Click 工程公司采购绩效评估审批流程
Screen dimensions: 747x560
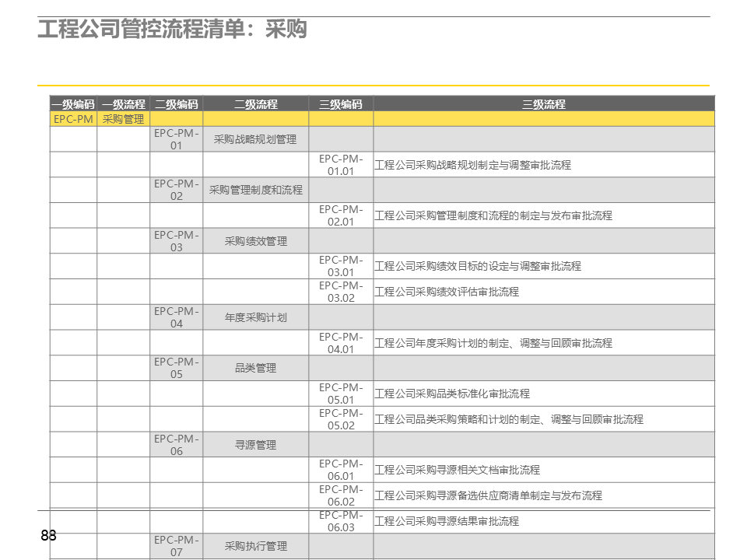click(x=447, y=292)
